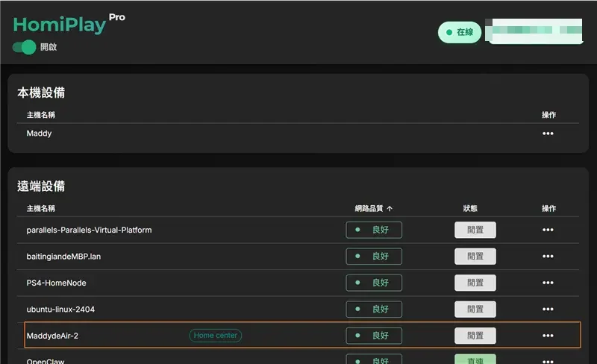Click 閒置 status button for parallels-Parallels-Virtual-Platform
Image resolution: width=597 pixels, height=364 pixels.
(475, 230)
